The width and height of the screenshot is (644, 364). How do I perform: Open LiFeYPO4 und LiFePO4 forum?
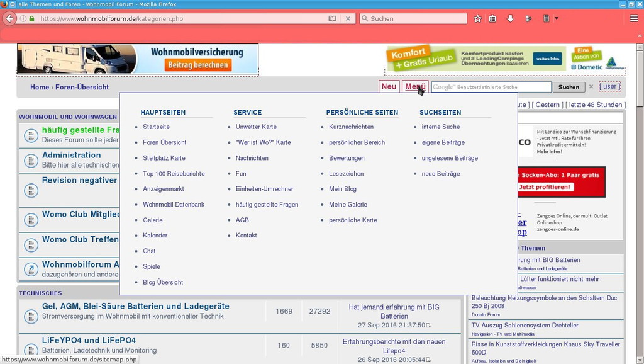coord(89,341)
